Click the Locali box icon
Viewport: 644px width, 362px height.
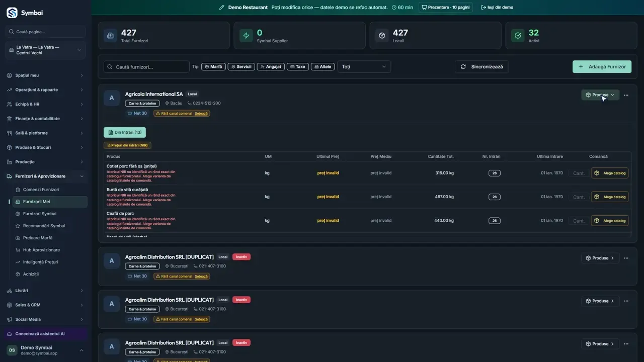[382, 36]
